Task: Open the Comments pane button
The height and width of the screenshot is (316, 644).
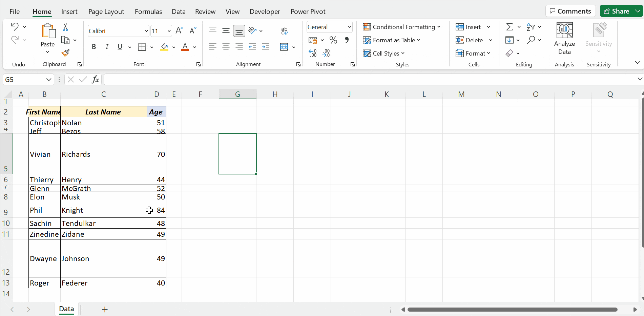Action: click(x=570, y=11)
